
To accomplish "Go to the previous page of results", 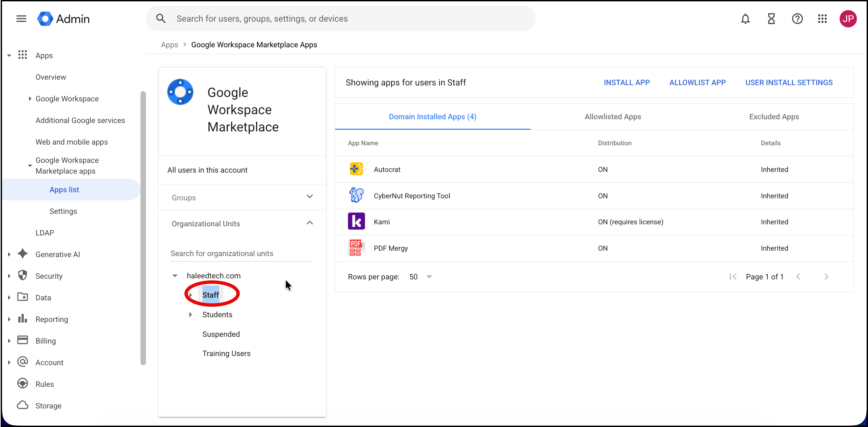I will [x=798, y=277].
